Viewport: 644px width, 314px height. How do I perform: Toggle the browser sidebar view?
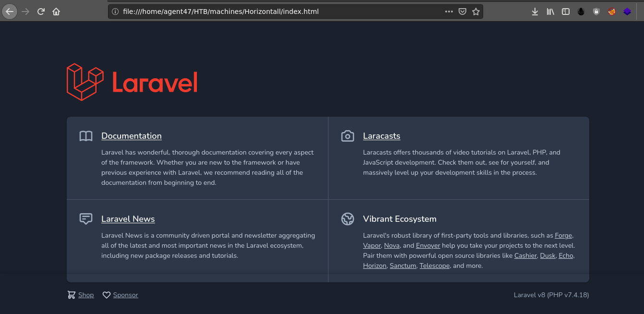566,12
